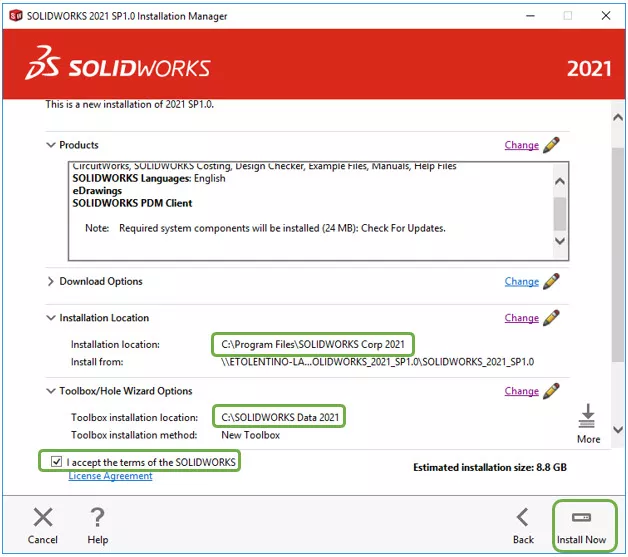Screen dimensions: 628x557
Task: Collapse the Products section
Action: coord(51,145)
